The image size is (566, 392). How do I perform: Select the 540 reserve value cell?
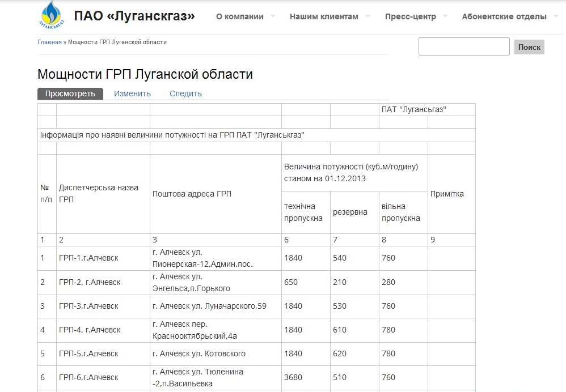pyautogui.click(x=354, y=258)
